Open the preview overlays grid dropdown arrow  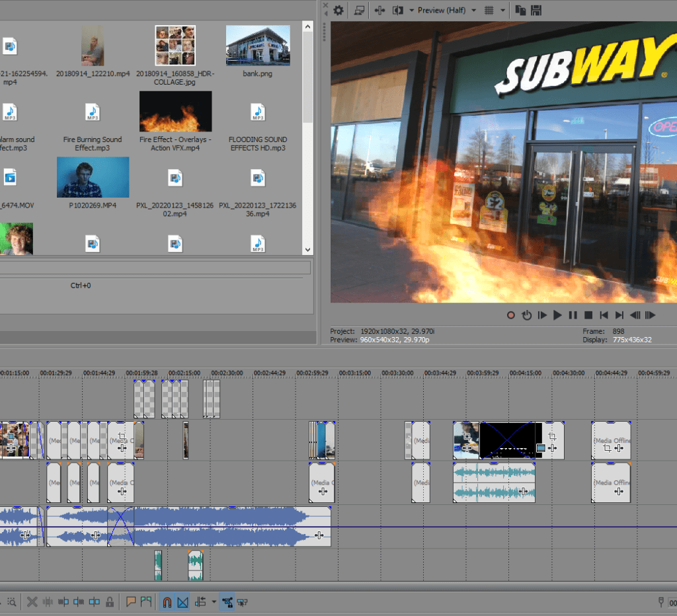pos(502,10)
